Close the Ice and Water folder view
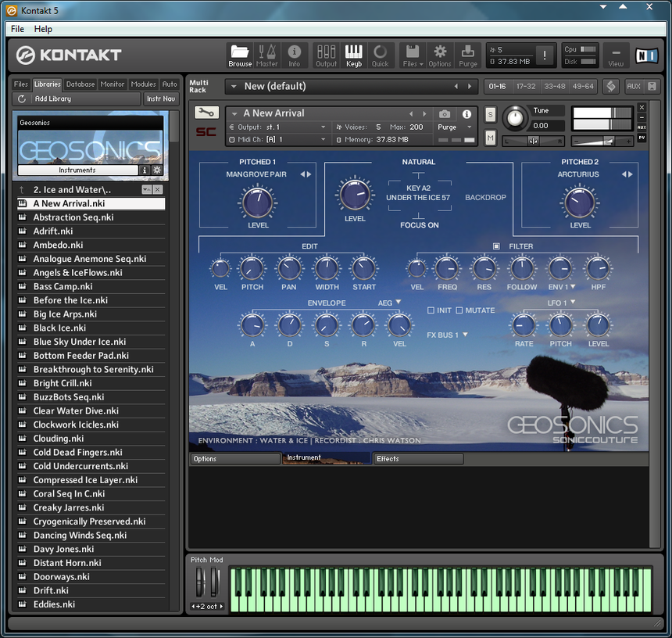 tap(158, 189)
